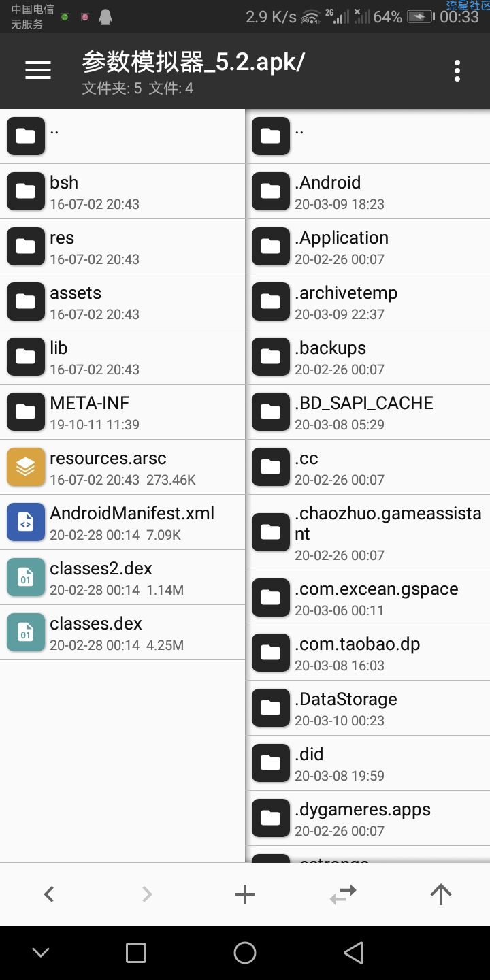This screenshot has height=980, width=490.
Task: Open the .com.taobao.dp folder
Action: (368, 653)
